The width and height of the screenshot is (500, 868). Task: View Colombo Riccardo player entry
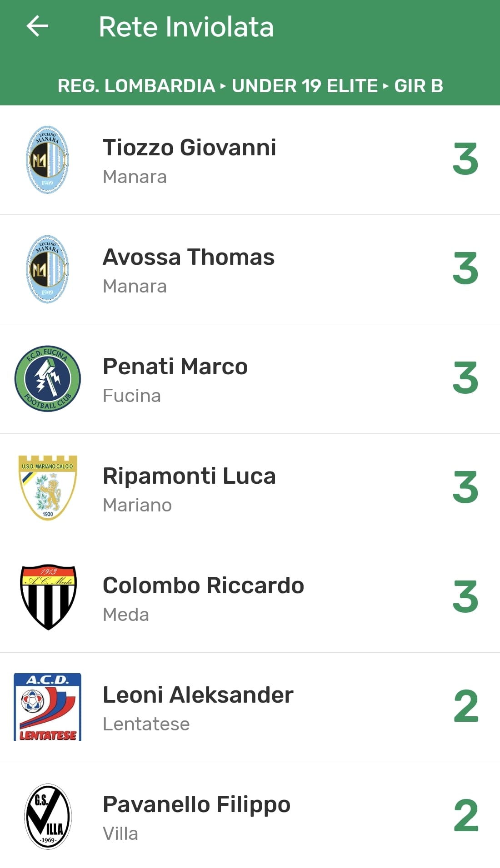203,585
